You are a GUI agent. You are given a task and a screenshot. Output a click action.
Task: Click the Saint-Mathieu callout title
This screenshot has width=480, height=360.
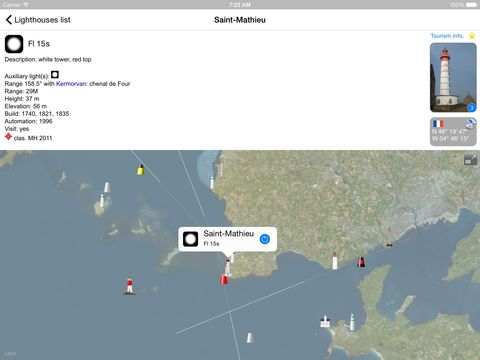point(229,234)
